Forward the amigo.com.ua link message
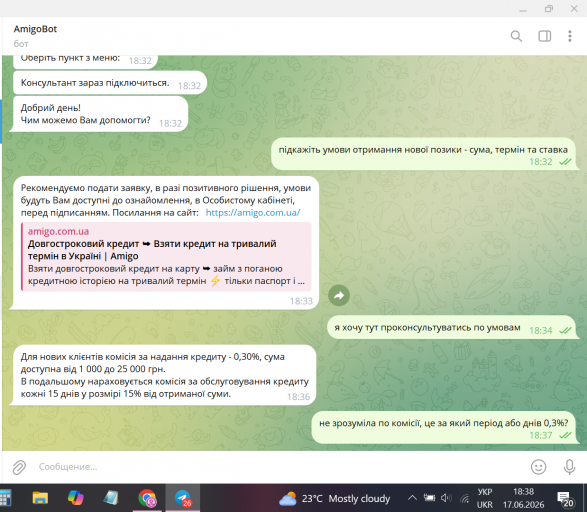The height and width of the screenshot is (512, 587). pyautogui.click(x=339, y=295)
